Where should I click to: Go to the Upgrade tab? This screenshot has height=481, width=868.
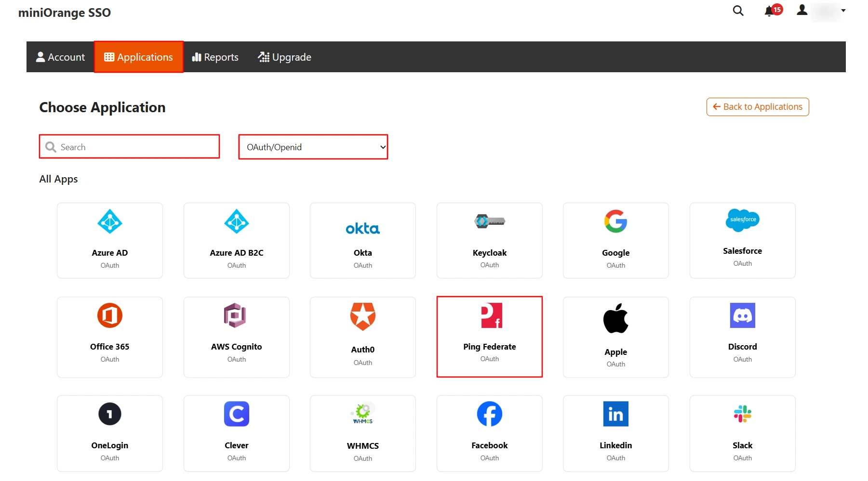coord(284,57)
